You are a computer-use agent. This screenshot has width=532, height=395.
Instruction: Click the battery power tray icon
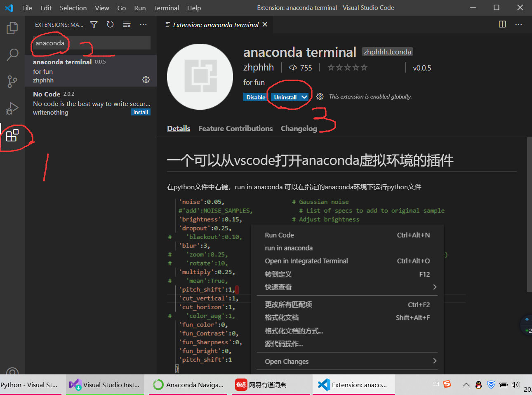tap(503, 385)
